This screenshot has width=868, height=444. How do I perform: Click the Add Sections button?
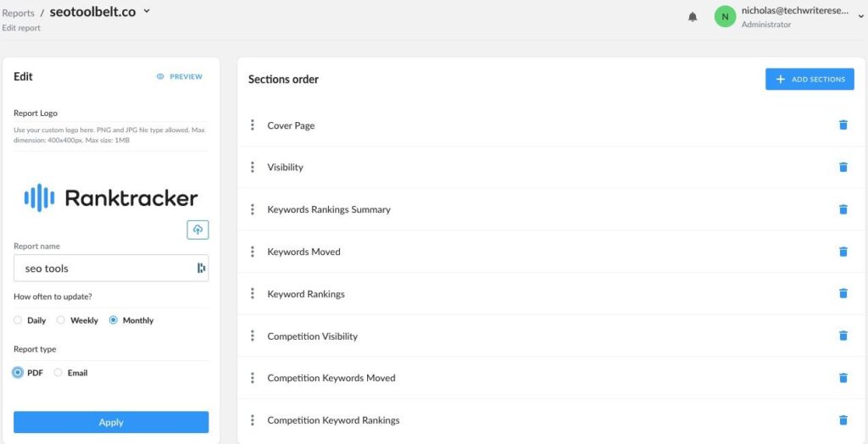click(810, 79)
